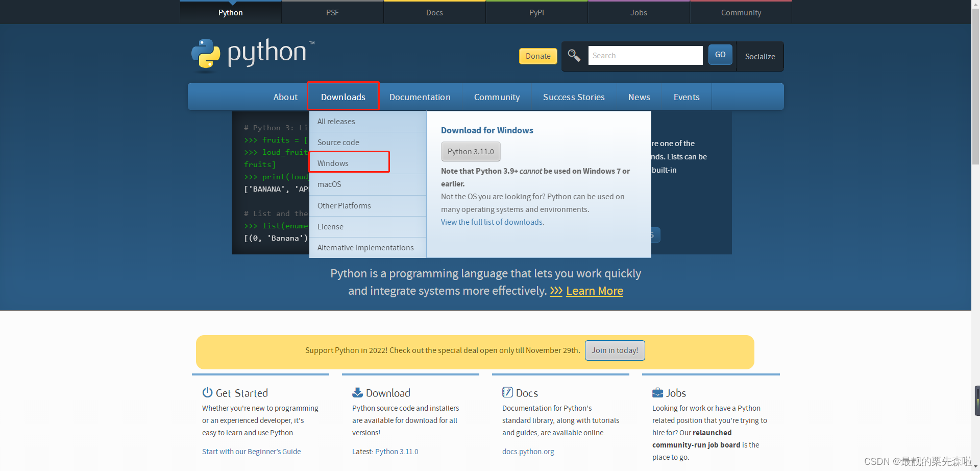
Task: Open the Jobs tab in the top bar
Action: [639, 12]
